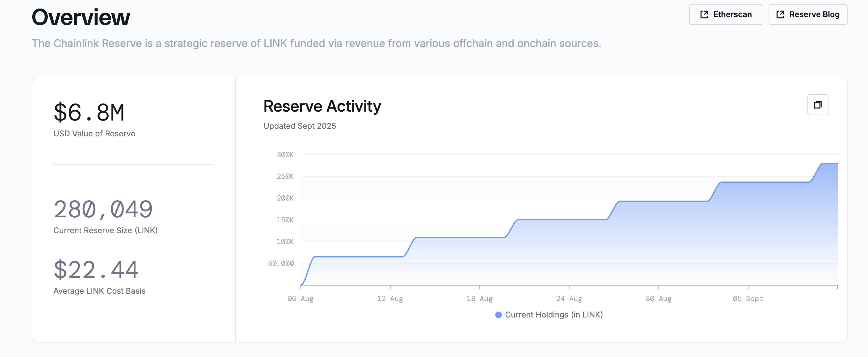Image resolution: width=868 pixels, height=357 pixels.
Task: Open Etherscan
Action: (x=726, y=14)
